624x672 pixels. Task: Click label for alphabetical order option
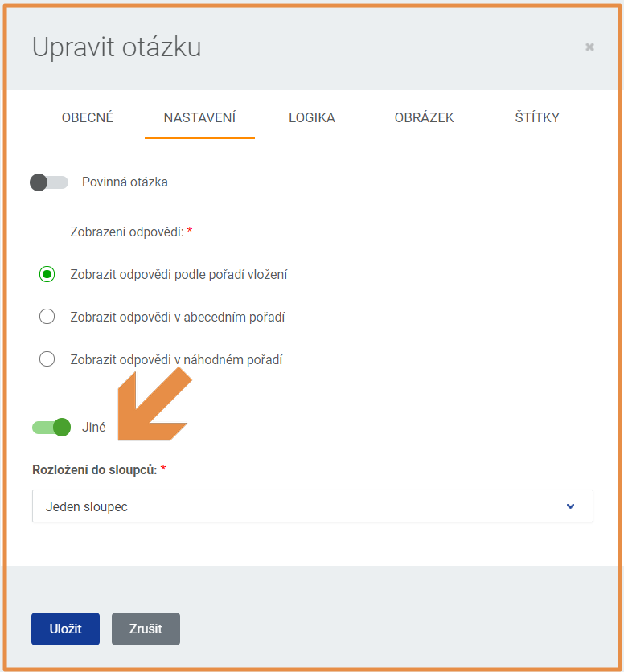(x=178, y=318)
